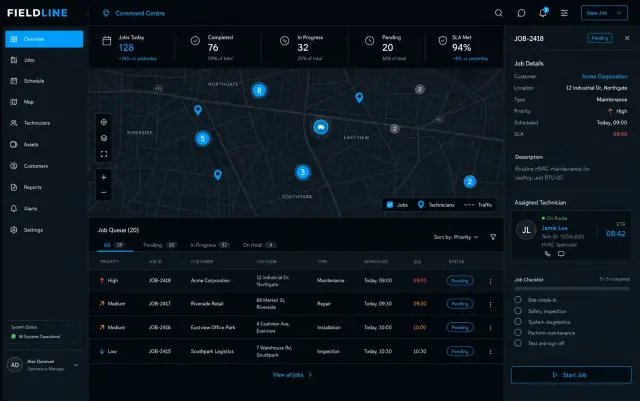The width and height of the screenshot is (640, 401).
Task: Click the locate target icon on map
Action: coord(104,122)
